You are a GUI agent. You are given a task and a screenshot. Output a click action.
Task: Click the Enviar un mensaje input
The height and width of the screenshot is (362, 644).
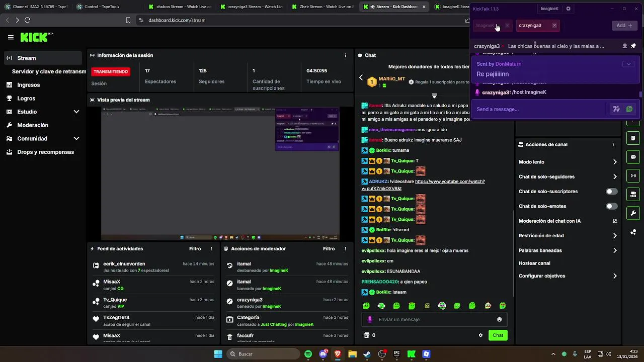pos(435,319)
